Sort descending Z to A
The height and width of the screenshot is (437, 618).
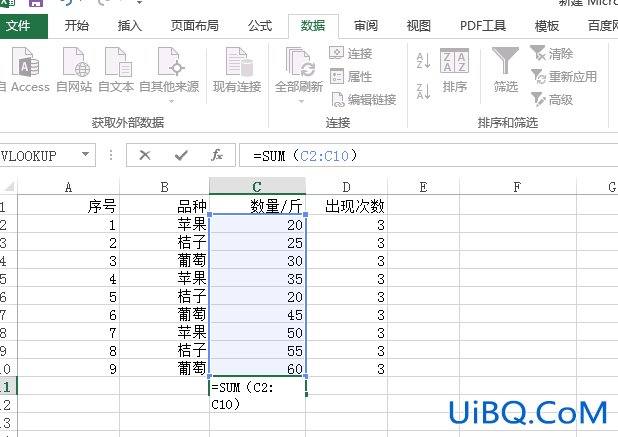click(x=423, y=91)
